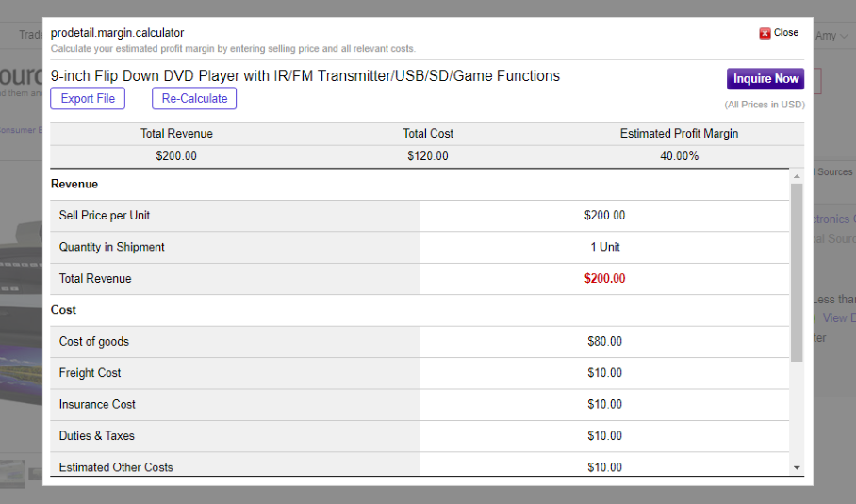Click the Revenue section heading
Image resolution: width=856 pixels, height=504 pixels.
point(74,185)
